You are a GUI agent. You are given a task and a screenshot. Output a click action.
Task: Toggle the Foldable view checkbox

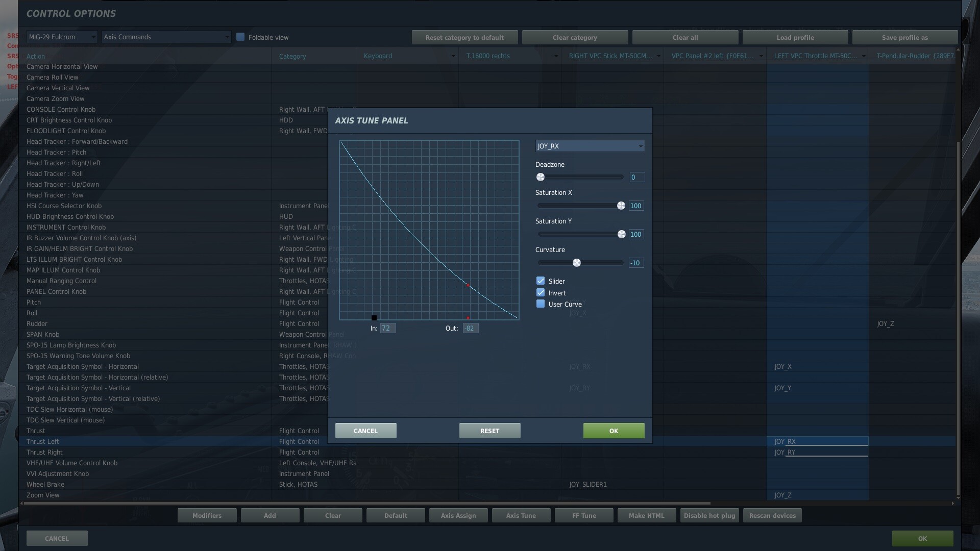(240, 37)
